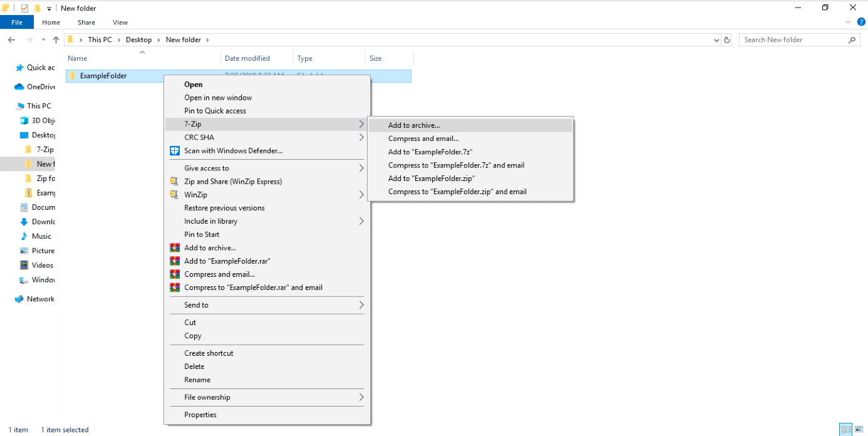Click the WinZip Express icon
Viewport: 868px width, 436px height.
(175, 181)
